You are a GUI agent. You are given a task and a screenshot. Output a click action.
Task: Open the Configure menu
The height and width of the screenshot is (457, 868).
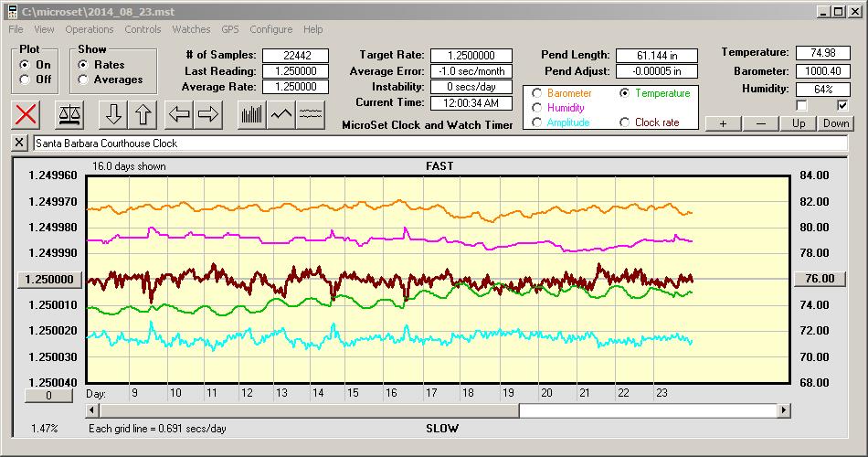pos(270,29)
